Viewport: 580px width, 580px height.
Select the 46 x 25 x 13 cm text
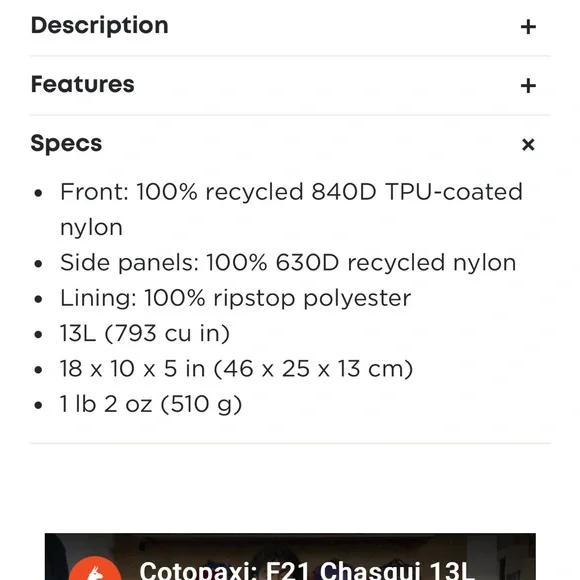pyautogui.click(x=313, y=369)
